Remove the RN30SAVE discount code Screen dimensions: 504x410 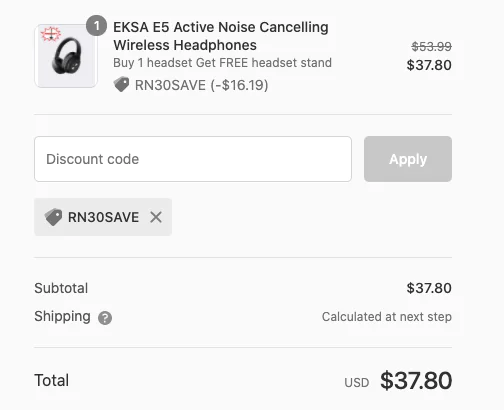[x=156, y=217]
